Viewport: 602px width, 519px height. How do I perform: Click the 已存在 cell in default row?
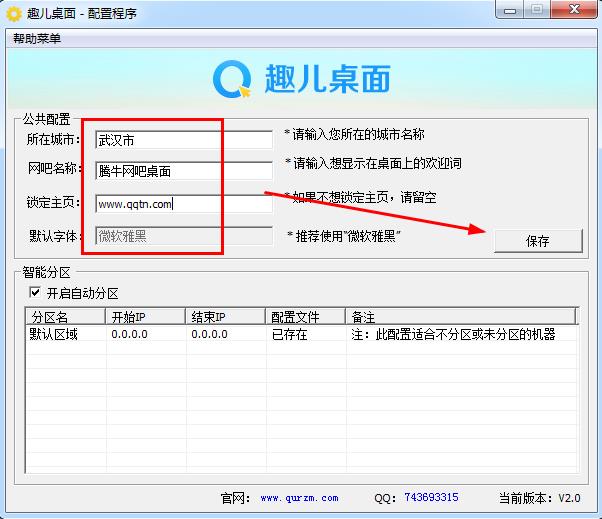(288, 334)
